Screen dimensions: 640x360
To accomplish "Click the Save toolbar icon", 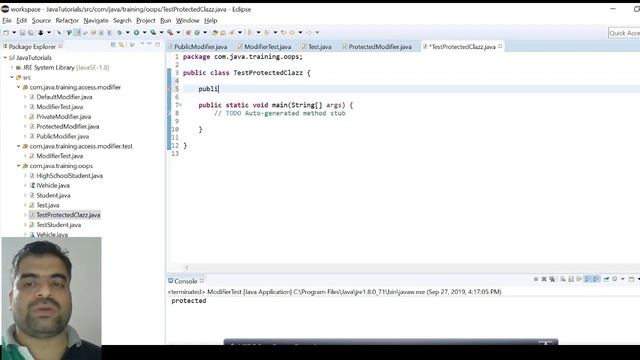I will click(22, 33).
